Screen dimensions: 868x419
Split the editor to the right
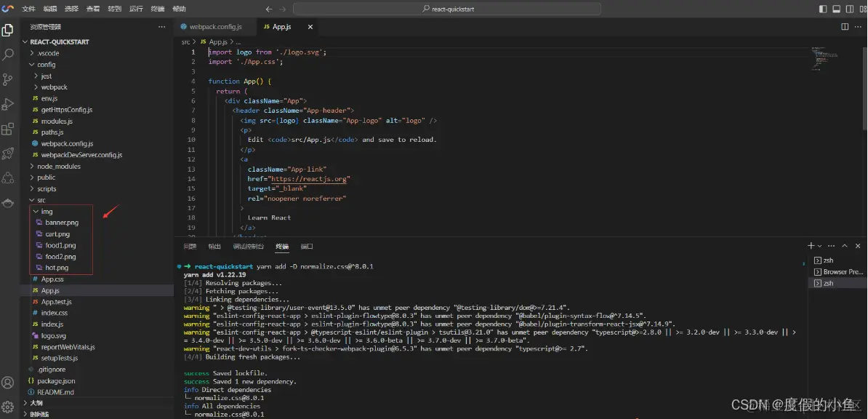(x=845, y=27)
